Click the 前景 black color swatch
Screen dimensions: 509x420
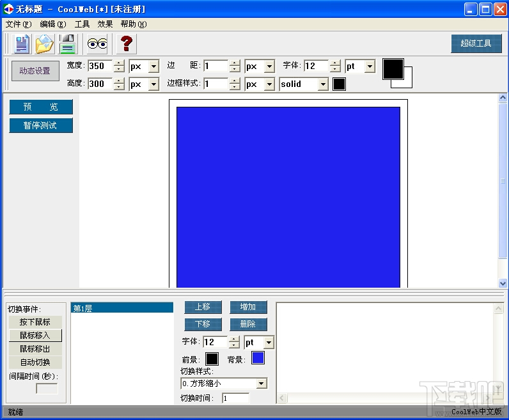point(212,359)
